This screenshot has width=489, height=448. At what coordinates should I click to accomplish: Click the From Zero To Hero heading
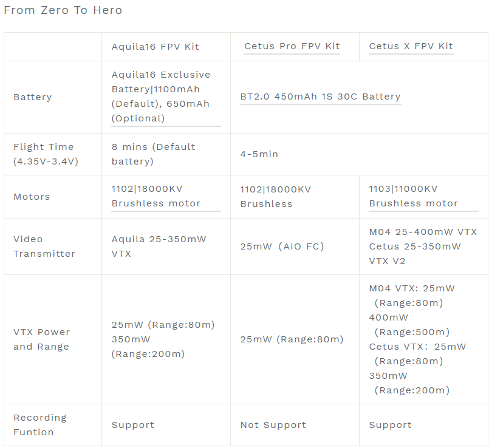click(63, 10)
